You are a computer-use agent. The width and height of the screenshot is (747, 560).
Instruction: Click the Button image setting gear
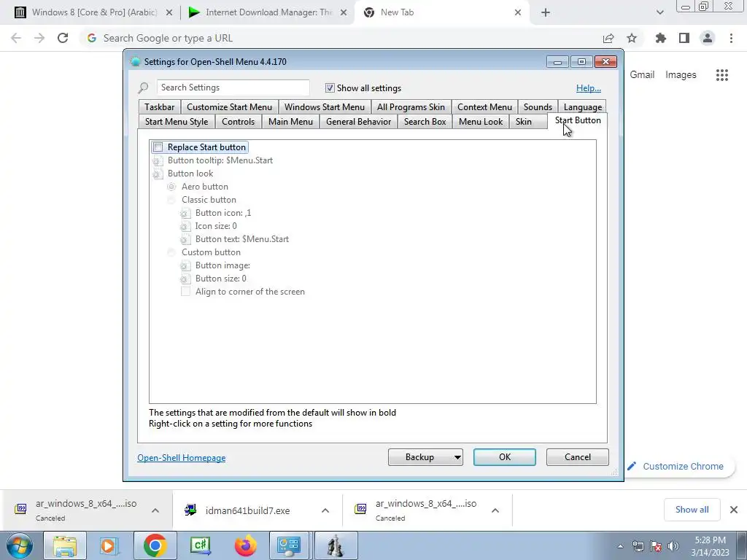185,265
